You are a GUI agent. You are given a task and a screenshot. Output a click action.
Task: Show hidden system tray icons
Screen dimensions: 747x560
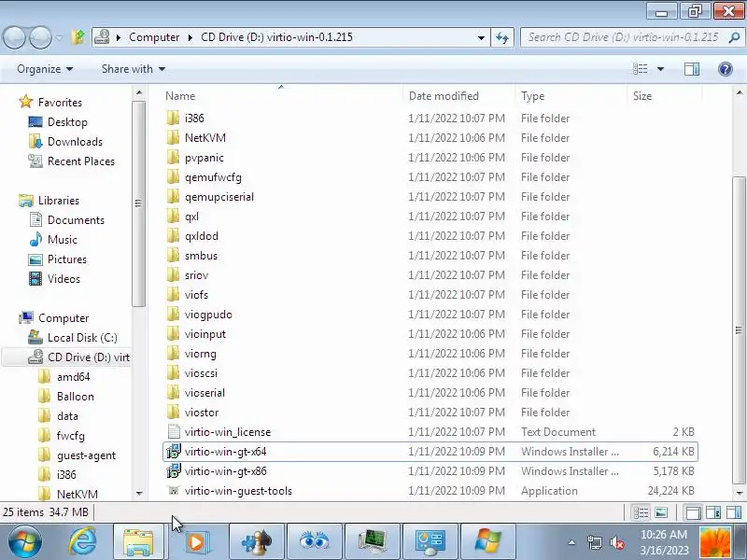[x=571, y=542]
